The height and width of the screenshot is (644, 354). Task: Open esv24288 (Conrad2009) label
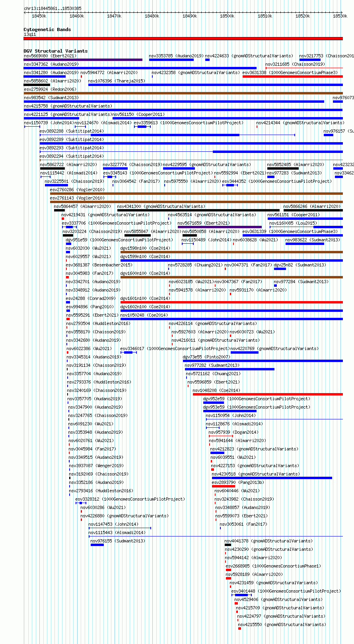[91, 298]
